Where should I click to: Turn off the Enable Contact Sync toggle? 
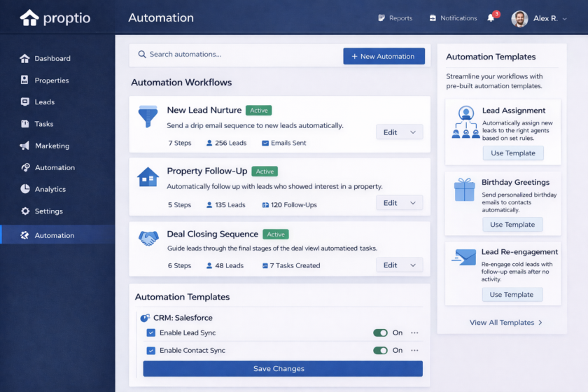[380, 351]
